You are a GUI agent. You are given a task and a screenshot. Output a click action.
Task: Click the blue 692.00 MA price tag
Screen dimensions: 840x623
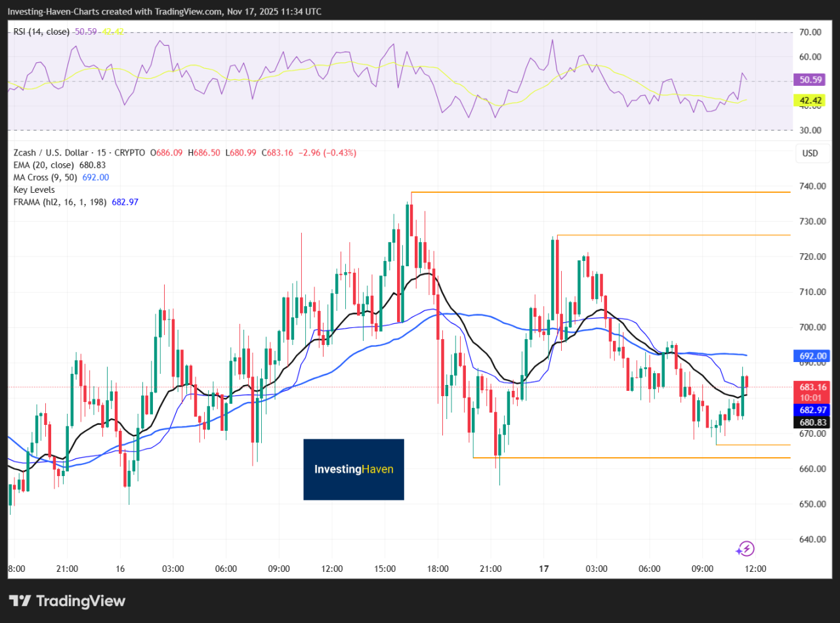[x=812, y=356]
